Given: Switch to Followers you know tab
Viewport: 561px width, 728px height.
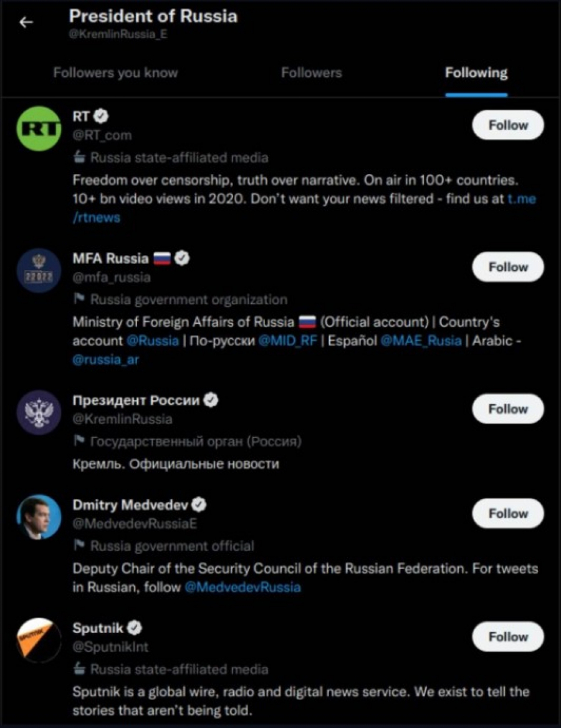Looking at the screenshot, I should [115, 73].
